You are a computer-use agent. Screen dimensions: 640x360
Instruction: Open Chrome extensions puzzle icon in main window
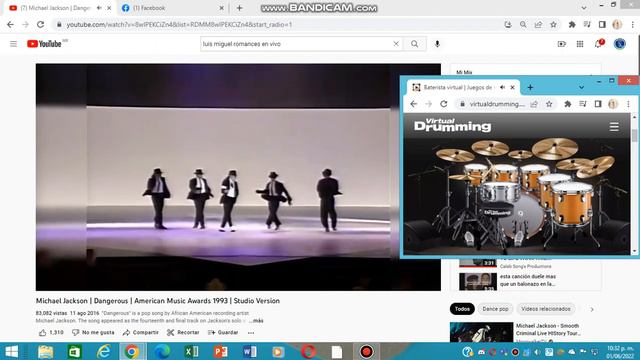[x=572, y=24]
